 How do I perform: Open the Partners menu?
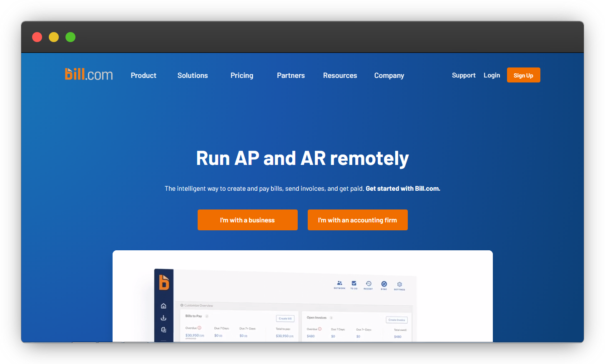point(291,75)
